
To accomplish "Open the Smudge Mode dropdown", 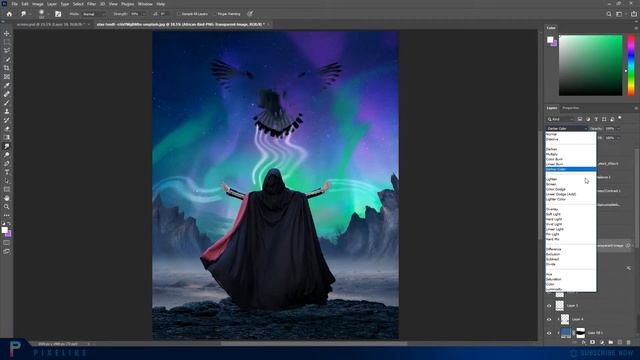I will click(x=93, y=14).
